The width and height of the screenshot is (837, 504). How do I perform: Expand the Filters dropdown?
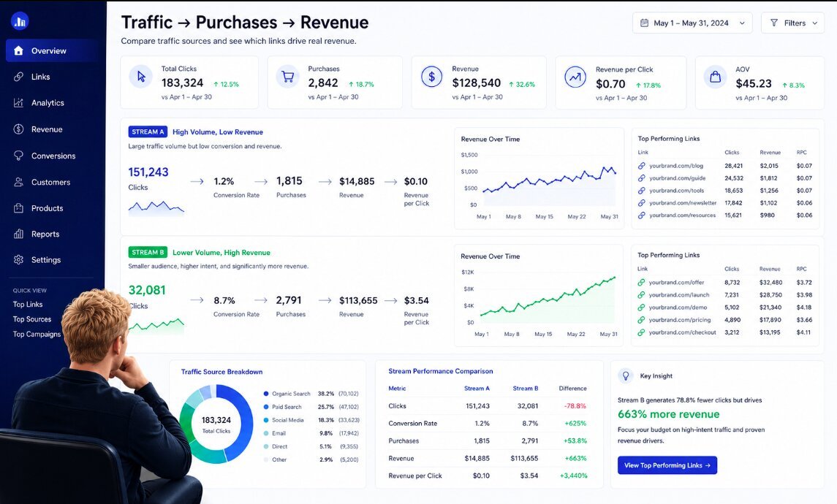click(792, 23)
